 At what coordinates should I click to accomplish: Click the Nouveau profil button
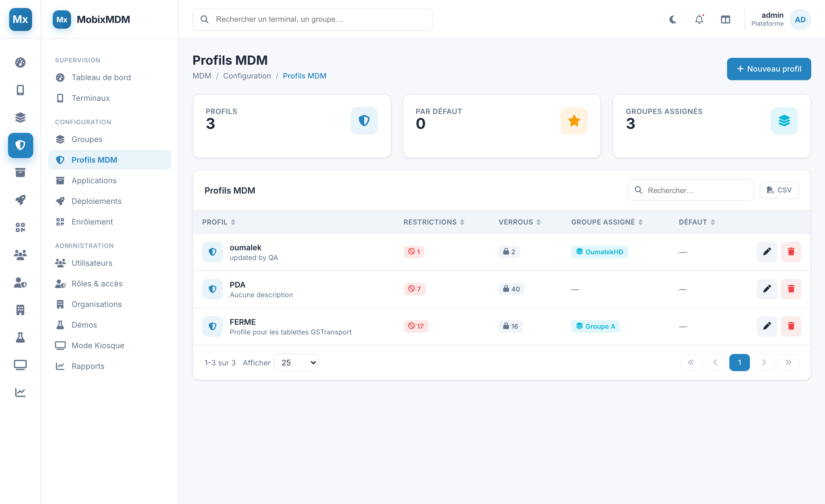point(769,69)
